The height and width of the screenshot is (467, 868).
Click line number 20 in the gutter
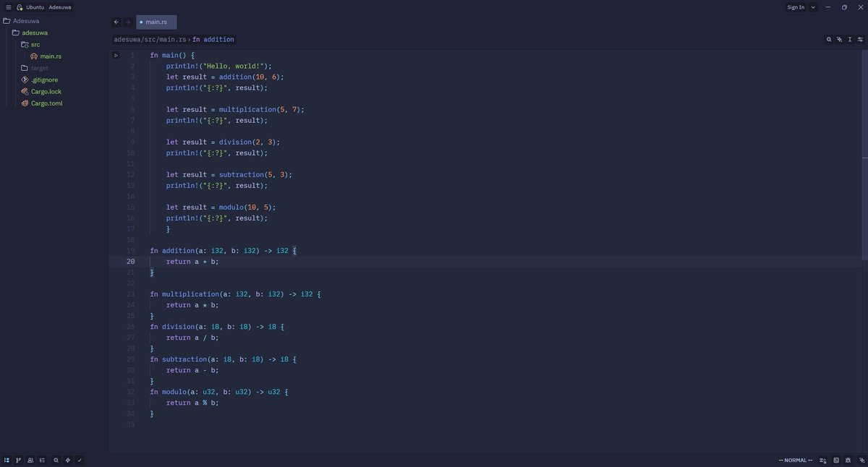[130, 262]
